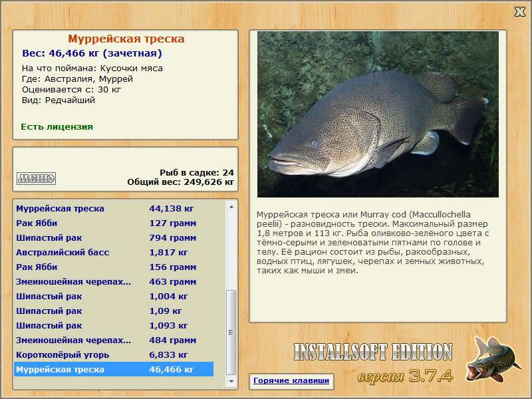Click the Есть лицензия label
This screenshot has height=399, width=532.
pyautogui.click(x=57, y=127)
